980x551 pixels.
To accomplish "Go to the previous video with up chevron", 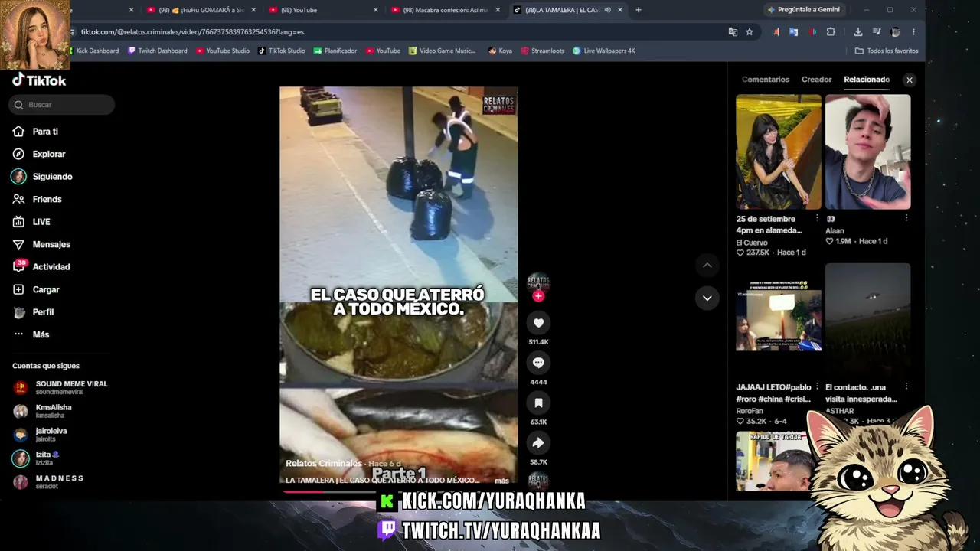I will click(x=707, y=265).
